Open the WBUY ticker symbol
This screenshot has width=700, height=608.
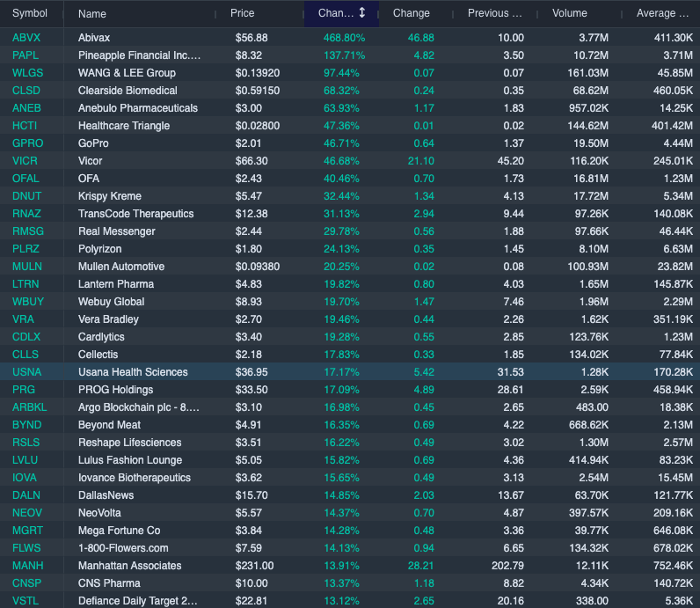click(x=28, y=302)
